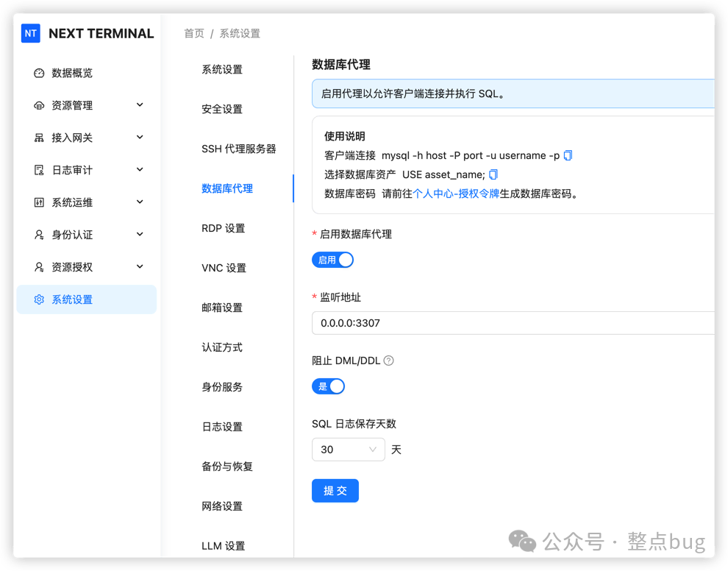The height and width of the screenshot is (571, 728).
Task: Click the 监听地址 address input field
Action: tap(478, 322)
